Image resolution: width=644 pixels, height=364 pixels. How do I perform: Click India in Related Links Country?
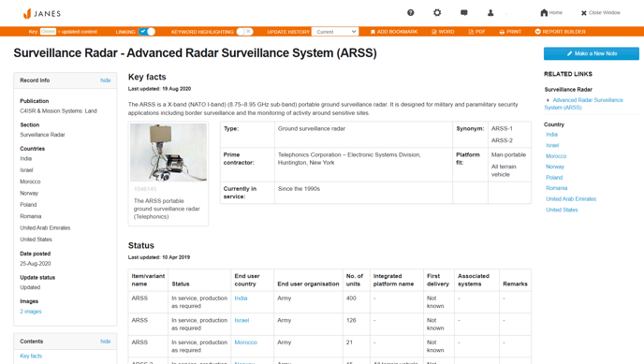point(551,134)
